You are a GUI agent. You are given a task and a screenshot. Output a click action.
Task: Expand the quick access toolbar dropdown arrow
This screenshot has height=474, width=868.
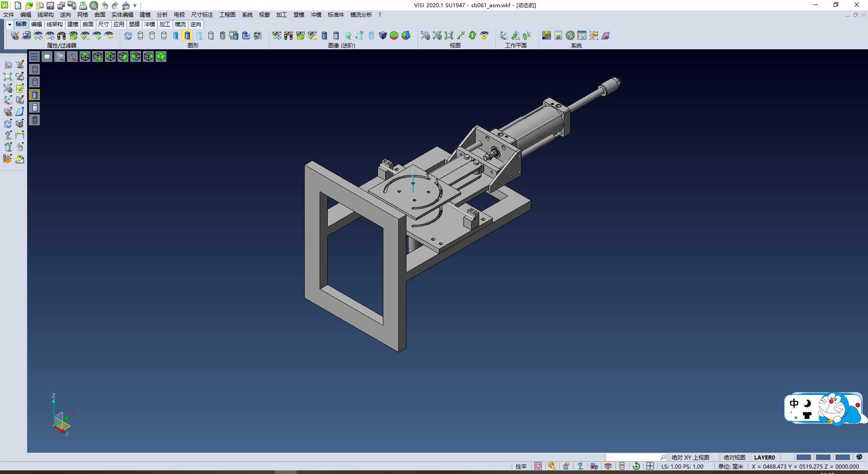[x=135, y=5]
